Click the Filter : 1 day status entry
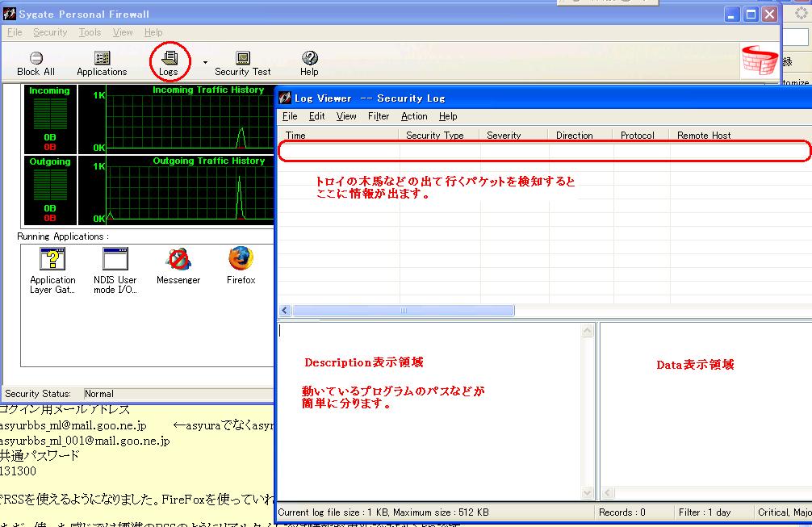This screenshot has height=527, width=812. [x=705, y=512]
